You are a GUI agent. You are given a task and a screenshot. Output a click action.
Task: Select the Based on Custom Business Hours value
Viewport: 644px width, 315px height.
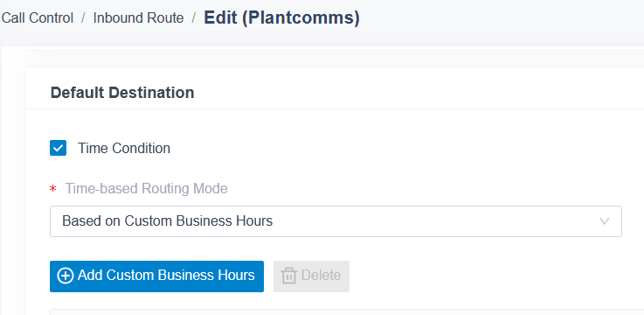click(x=167, y=221)
